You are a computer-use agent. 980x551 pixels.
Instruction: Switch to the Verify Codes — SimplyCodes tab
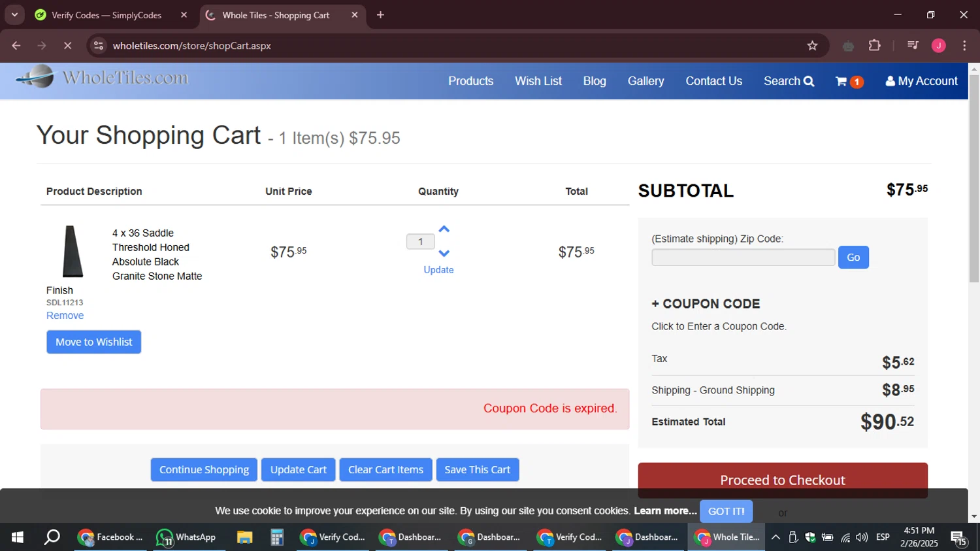point(106,15)
